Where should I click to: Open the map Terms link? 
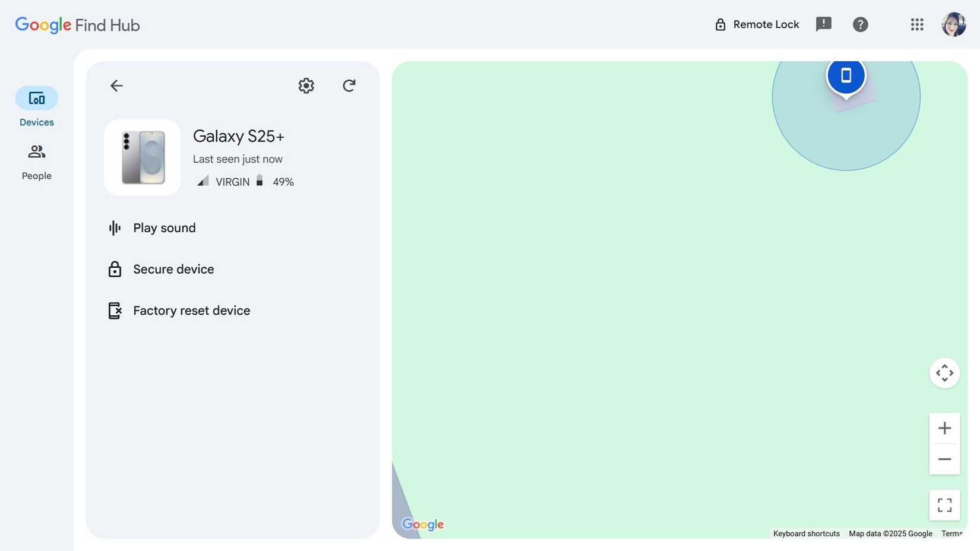[x=952, y=533]
